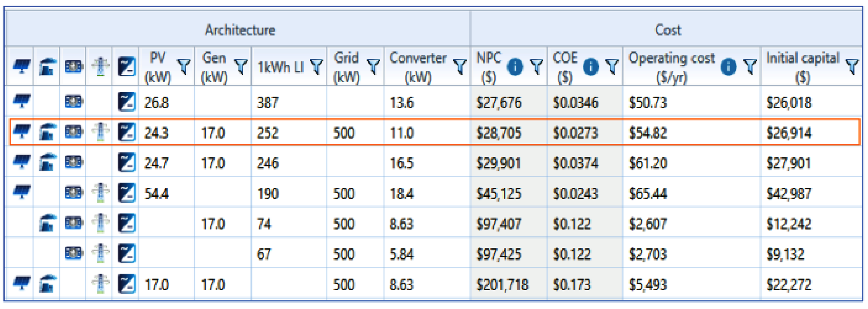868x309 pixels.
Task: Open the Gen (kW) column filter
Action: click(x=241, y=66)
